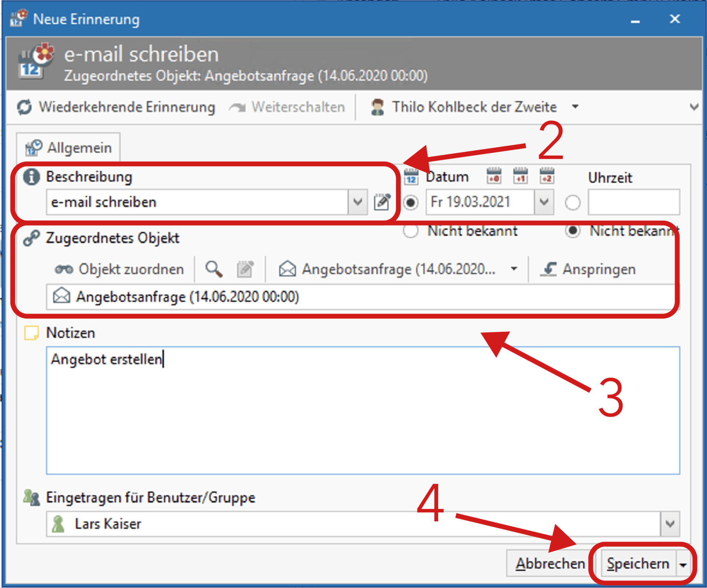The image size is (707, 588).
Task: Click the binoculars icon of Objekt zuordnen
Action: click(x=64, y=270)
